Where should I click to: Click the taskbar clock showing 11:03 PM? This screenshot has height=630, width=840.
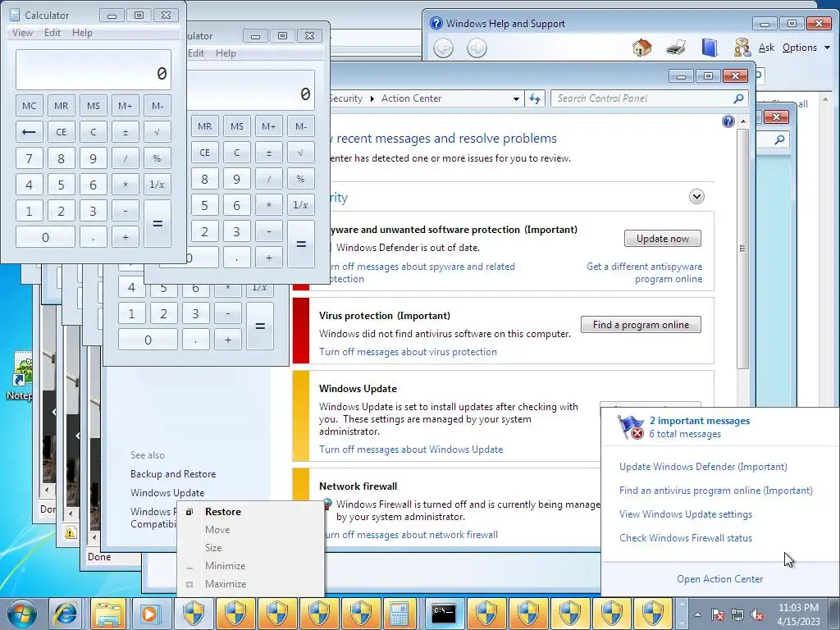tap(799, 614)
